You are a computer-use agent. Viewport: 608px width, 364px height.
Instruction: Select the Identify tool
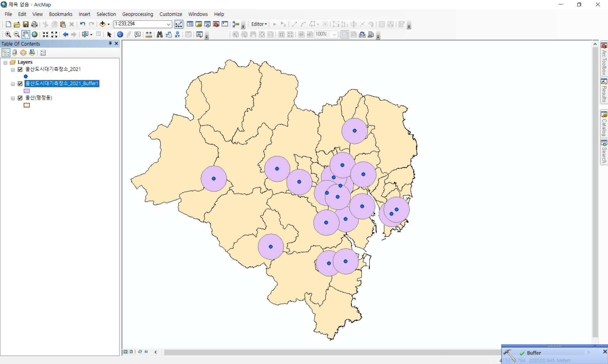tap(120, 35)
